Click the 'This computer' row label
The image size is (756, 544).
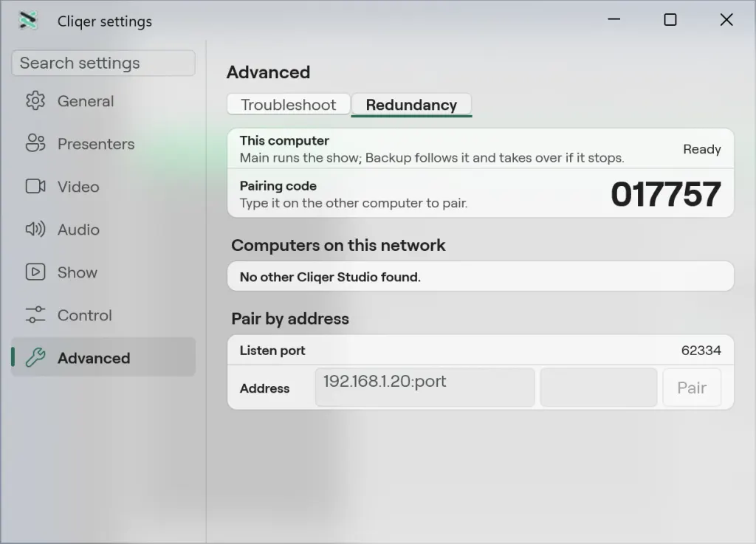tap(284, 141)
